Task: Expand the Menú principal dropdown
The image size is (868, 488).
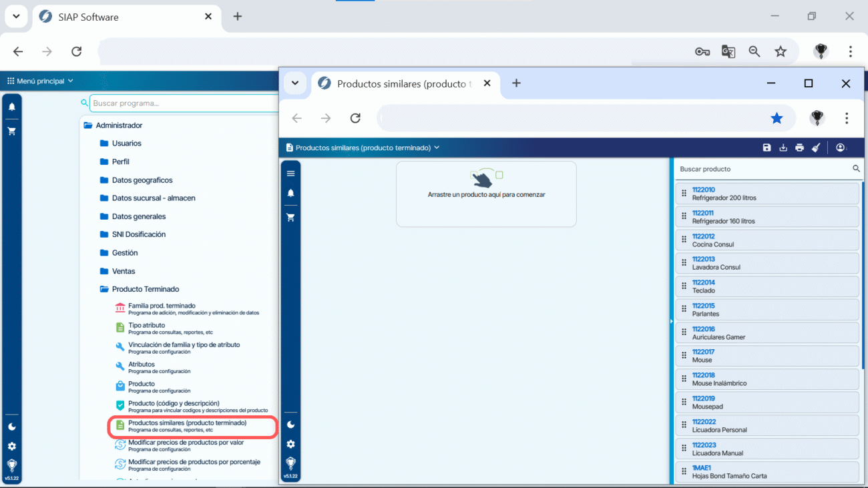Action: click(40, 81)
